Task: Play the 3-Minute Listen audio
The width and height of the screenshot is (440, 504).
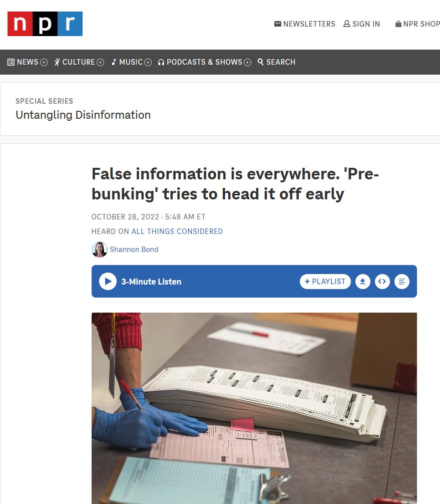Action: click(x=108, y=281)
